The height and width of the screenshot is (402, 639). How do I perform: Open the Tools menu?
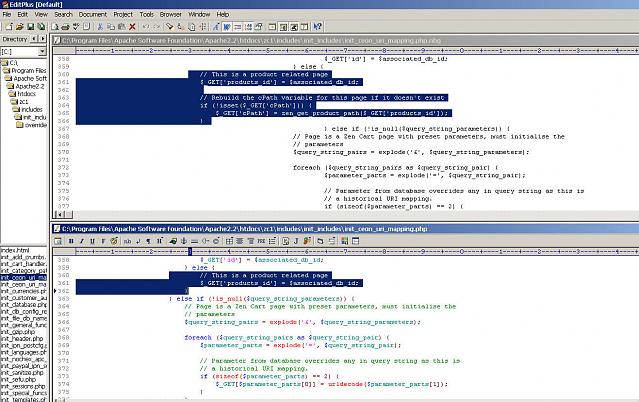pos(146,14)
